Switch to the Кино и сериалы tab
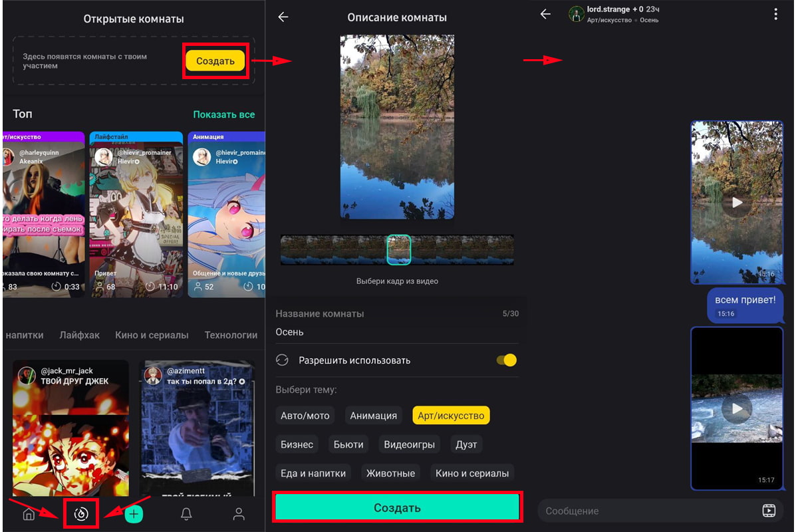This screenshot has height=532, width=798. (x=152, y=335)
